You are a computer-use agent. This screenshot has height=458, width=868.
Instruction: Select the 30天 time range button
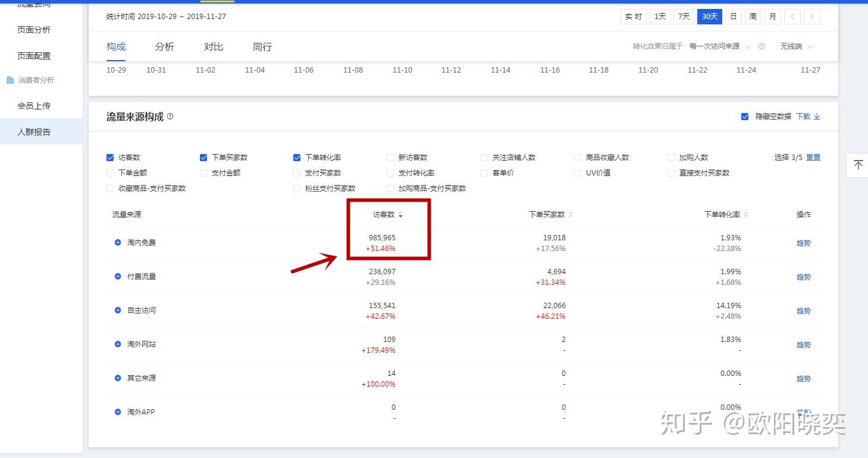coord(710,17)
